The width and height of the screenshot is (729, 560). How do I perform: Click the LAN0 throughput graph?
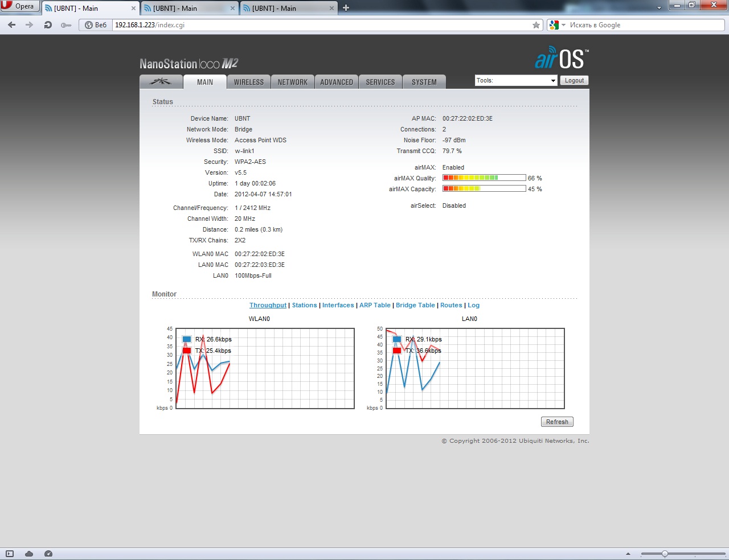[475, 368]
